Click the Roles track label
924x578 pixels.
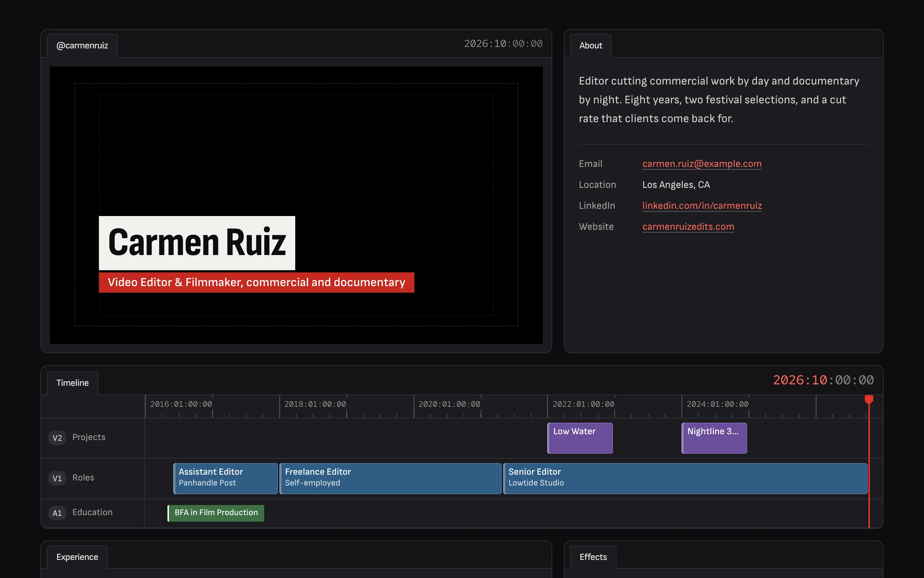point(83,478)
